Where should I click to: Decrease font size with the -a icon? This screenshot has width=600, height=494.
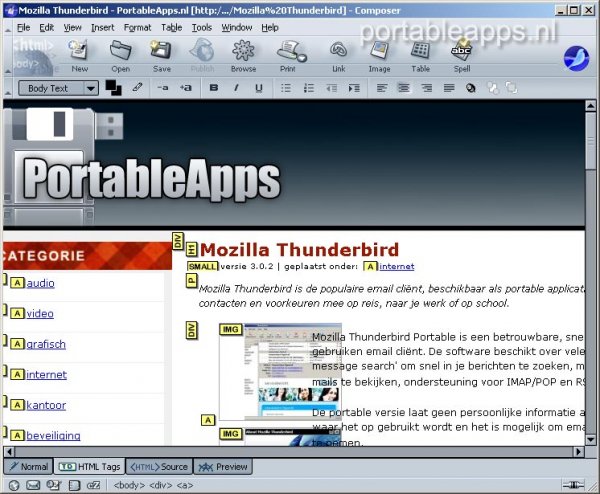coord(163,88)
